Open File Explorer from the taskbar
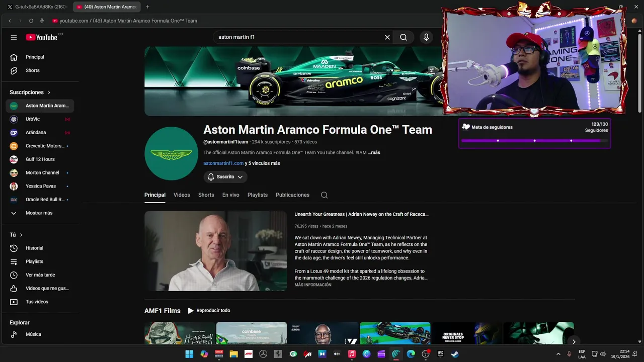Image resolution: width=644 pixels, height=362 pixels. 233,354
